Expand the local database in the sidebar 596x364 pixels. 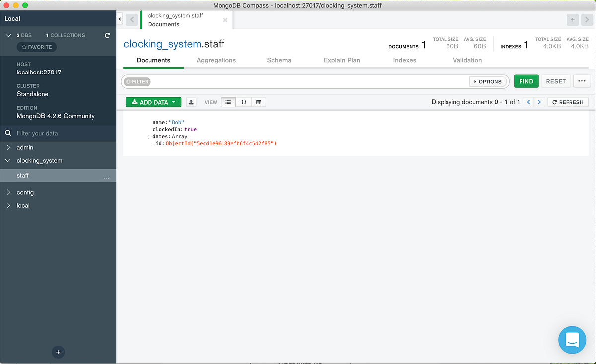(x=8, y=205)
